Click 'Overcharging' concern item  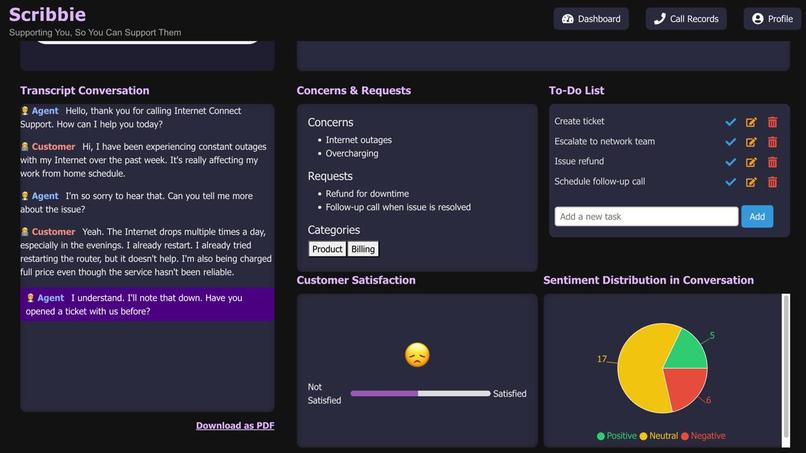pyautogui.click(x=352, y=153)
